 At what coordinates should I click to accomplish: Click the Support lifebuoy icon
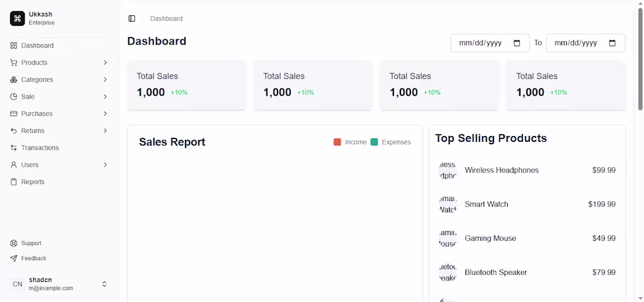[x=13, y=243]
